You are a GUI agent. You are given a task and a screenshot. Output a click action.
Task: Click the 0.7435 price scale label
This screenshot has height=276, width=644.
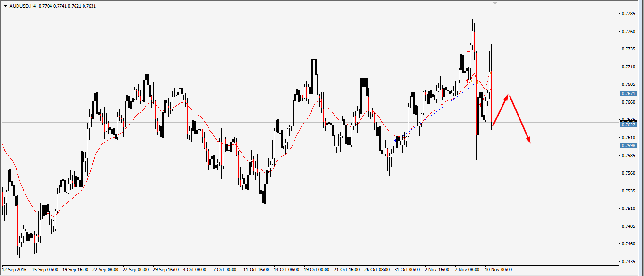tap(628, 262)
